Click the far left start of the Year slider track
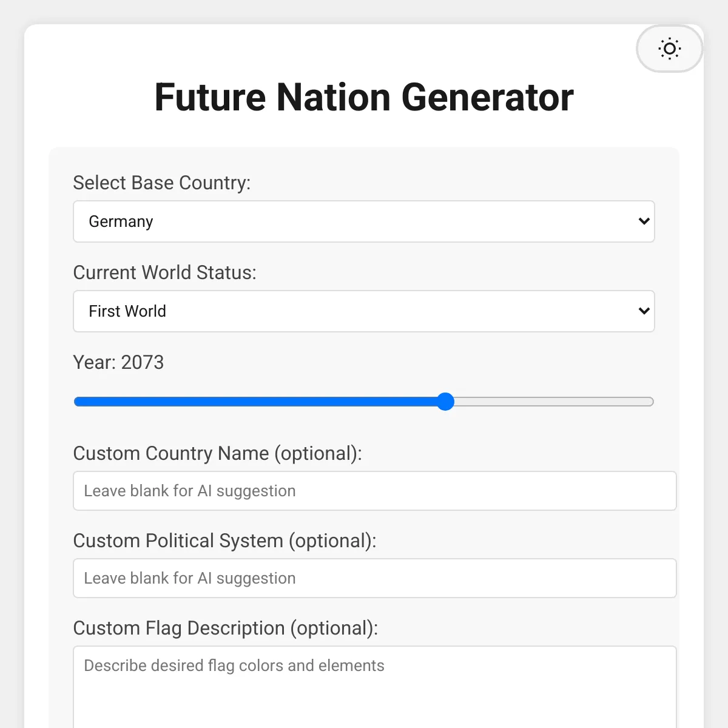Image resolution: width=728 pixels, height=728 pixels. click(x=77, y=402)
